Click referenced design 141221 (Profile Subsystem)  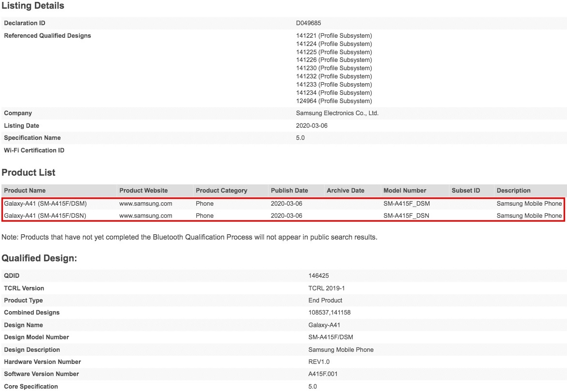(334, 36)
